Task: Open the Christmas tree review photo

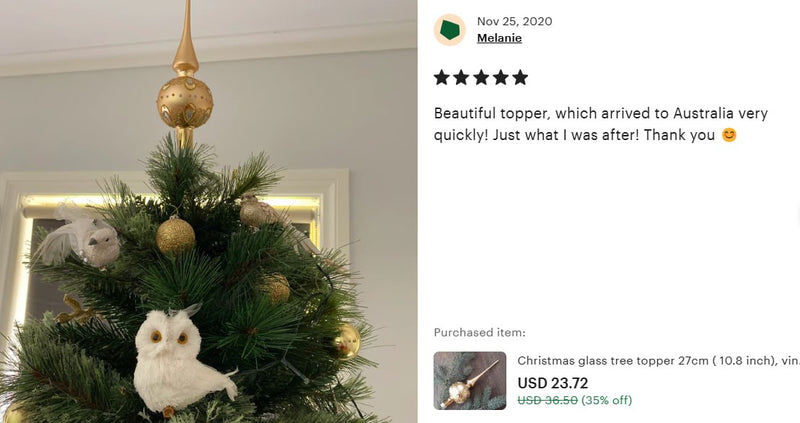Action: 208,211
